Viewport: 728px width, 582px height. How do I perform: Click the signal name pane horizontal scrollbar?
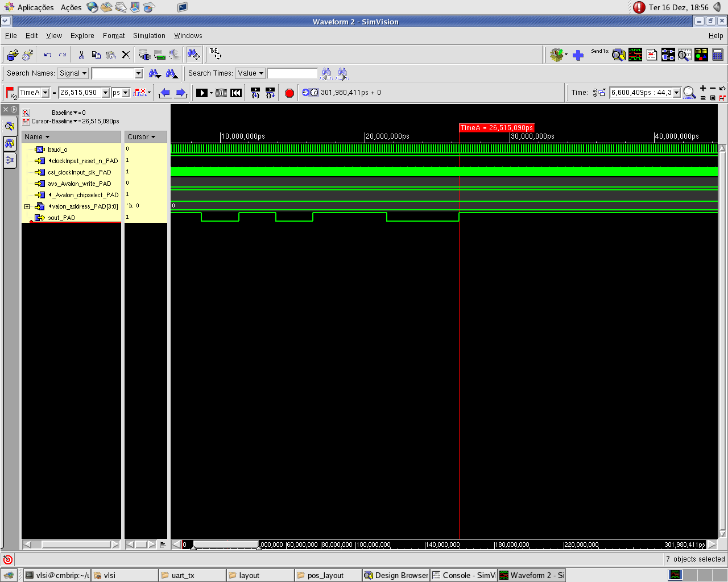click(x=71, y=544)
